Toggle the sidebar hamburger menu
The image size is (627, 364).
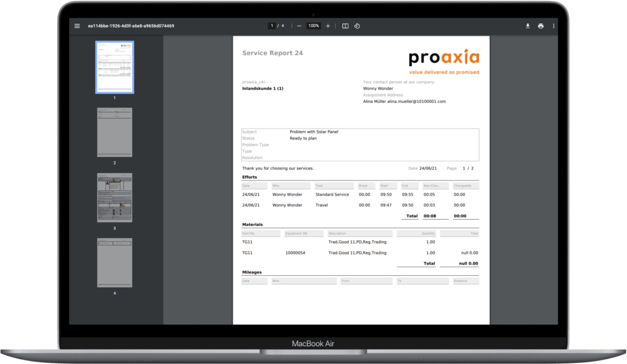[x=77, y=26]
